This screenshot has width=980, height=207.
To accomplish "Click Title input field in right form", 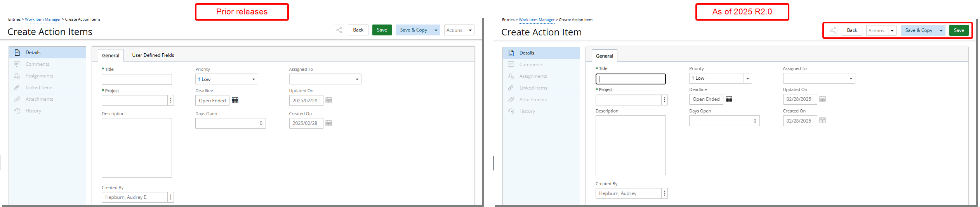I will pos(631,79).
